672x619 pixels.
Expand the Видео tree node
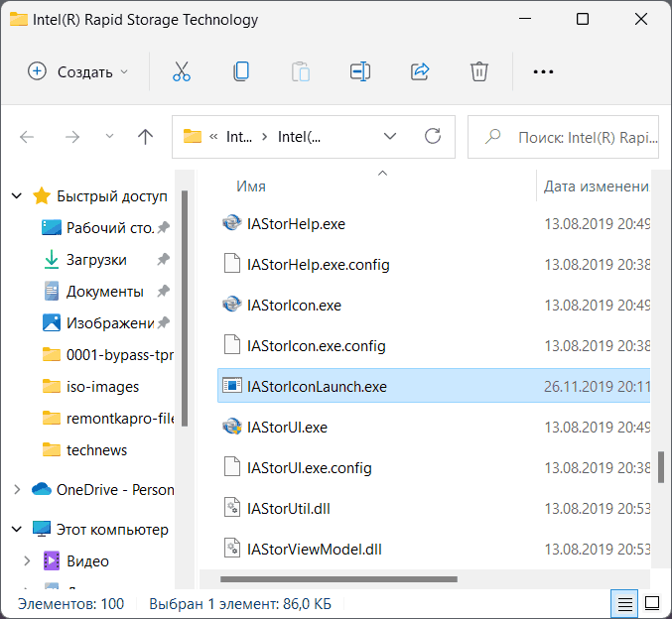coord(27,561)
